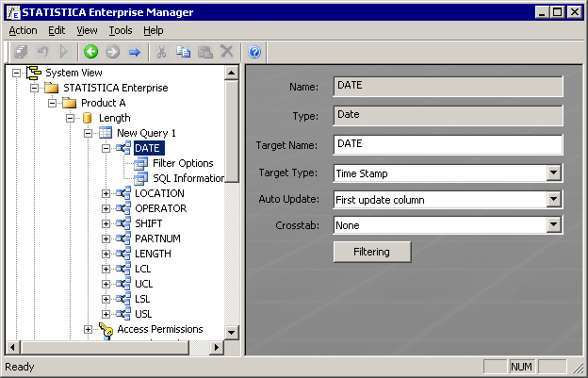Viewport: 588px width, 378px height.
Task: Open the Target Type dropdown
Action: pyautogui.click(x=554, y=173)
